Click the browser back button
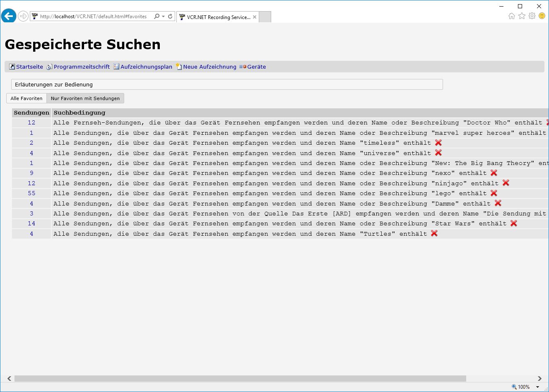The width and height of the screenshot is (549, 392). (x=9, y=16)
